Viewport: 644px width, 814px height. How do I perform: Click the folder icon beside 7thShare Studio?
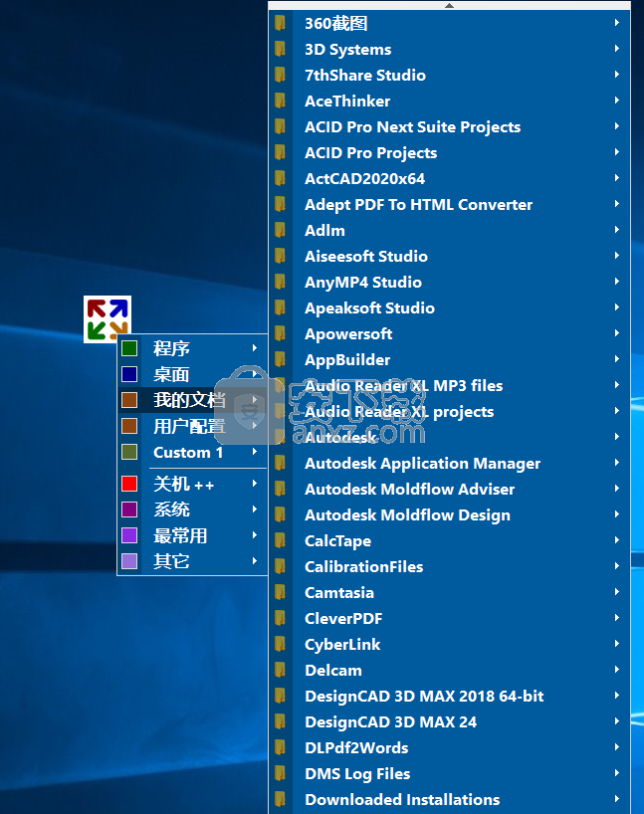coord(280,75)
